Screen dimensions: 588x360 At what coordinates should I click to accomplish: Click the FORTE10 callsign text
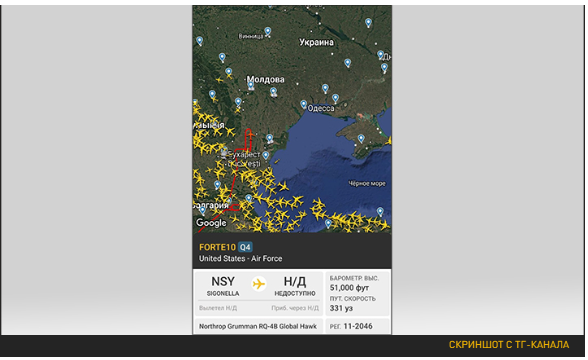(217, 247)
